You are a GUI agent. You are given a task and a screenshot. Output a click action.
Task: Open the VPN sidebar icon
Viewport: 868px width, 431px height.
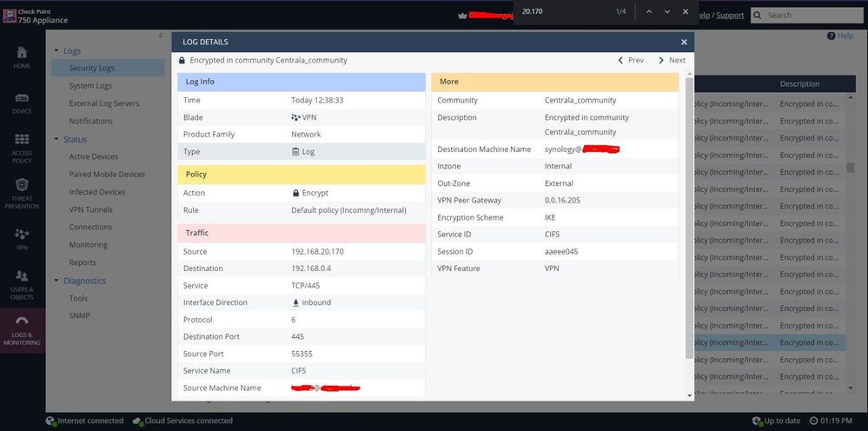pyautogui.click(x=22, y=238)
